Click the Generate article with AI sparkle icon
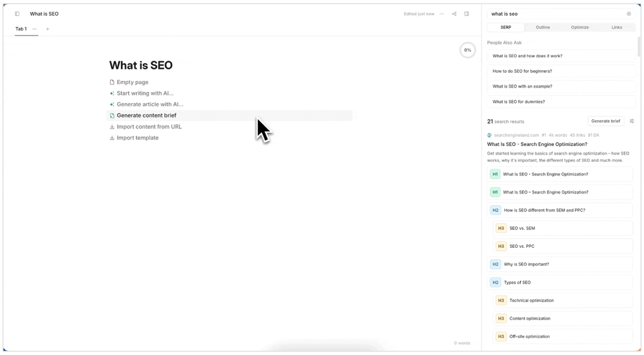Screen dimensions: 644x355 click(x=112, y=105)
